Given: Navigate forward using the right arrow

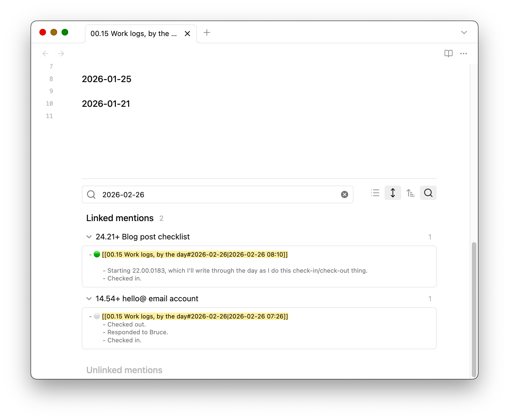Looking at the screenshot, I should [x=61, y=53].
